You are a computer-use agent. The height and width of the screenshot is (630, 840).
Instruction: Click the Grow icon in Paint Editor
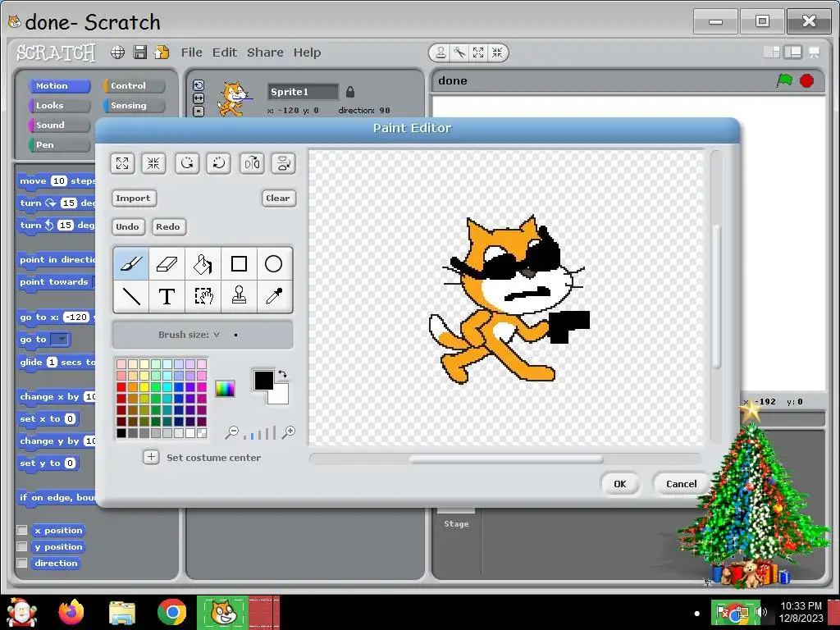(x=122, y=163)
